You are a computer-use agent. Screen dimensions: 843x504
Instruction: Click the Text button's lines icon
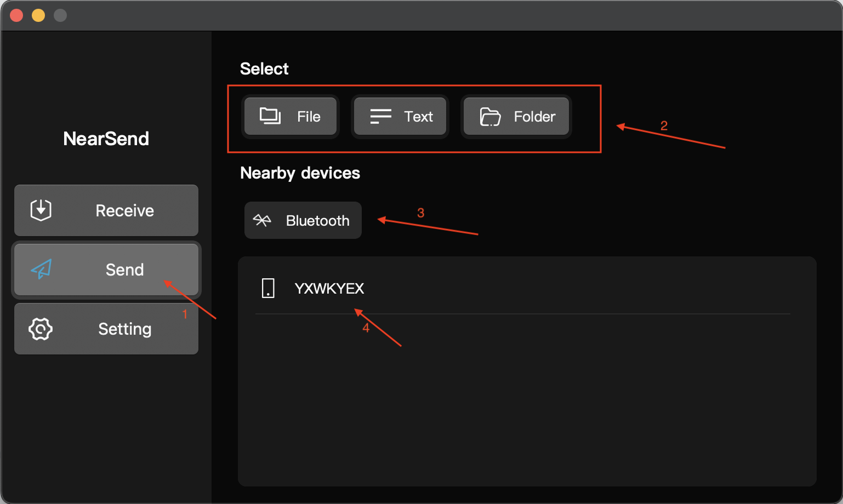point(380,116)
